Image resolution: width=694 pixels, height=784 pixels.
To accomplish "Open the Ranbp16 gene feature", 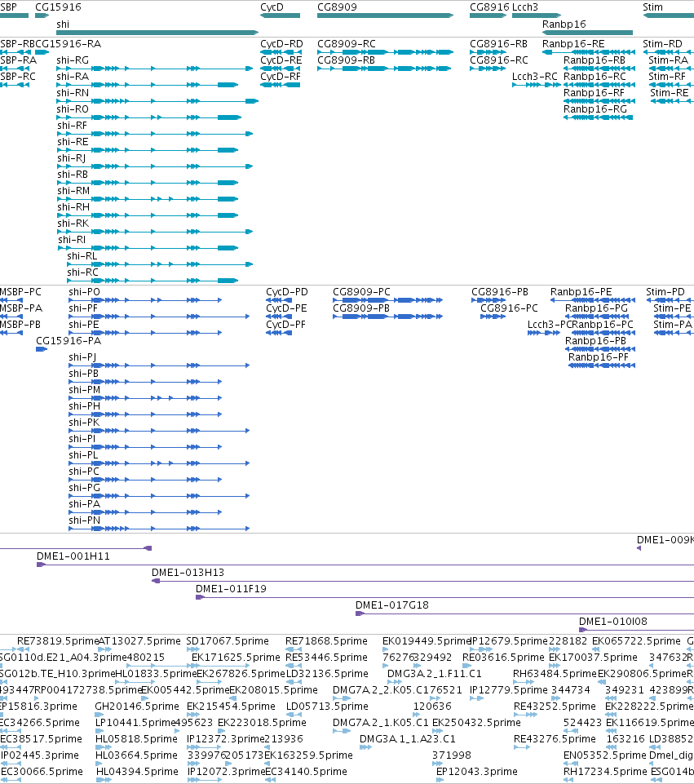I will point(588,33).
